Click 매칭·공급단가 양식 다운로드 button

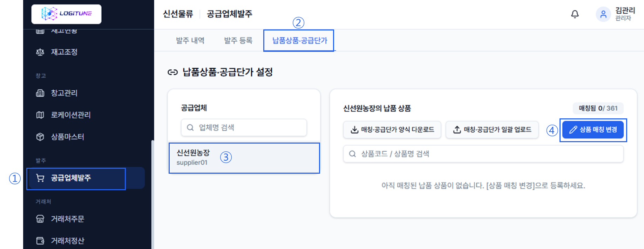point(392,130)
